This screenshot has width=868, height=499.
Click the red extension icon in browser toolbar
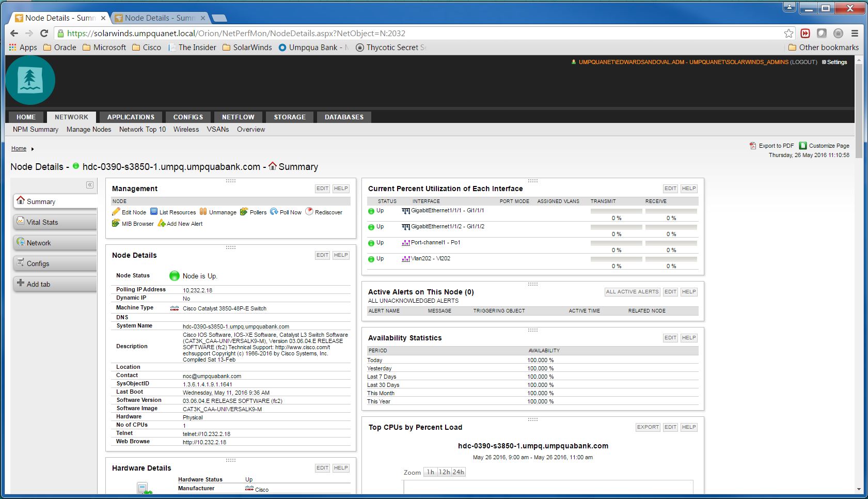coord(805,33)
